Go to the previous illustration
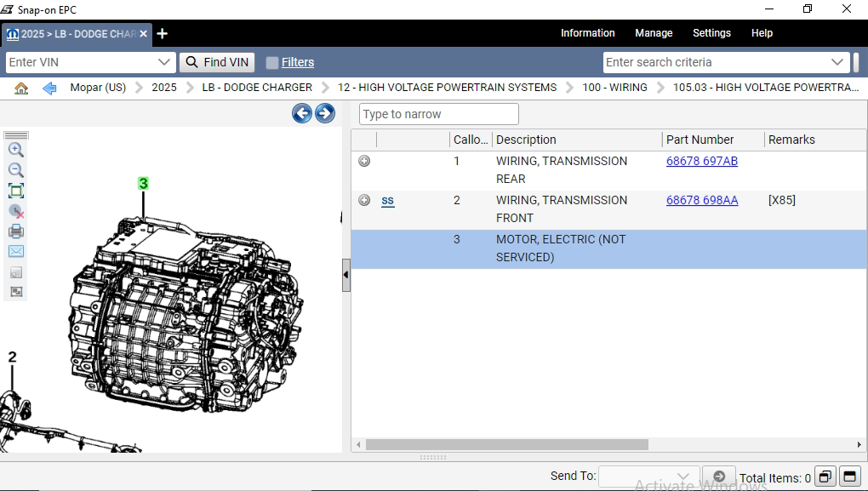868x491 pixels. [x=302, y=113]
